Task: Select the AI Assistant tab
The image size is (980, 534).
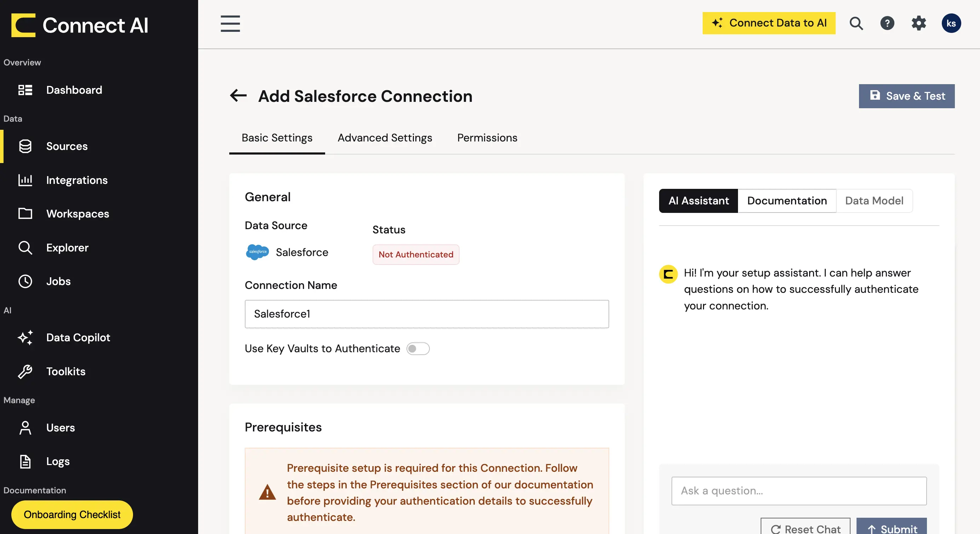Action: (x=698, y=201)
